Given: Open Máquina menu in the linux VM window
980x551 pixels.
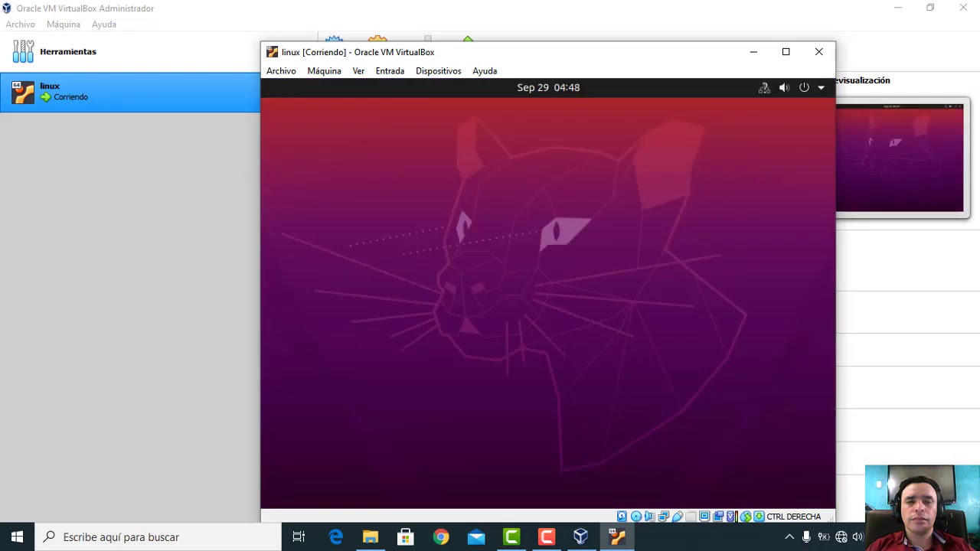Looking at the screenshot, I should (x=324, y=70).
